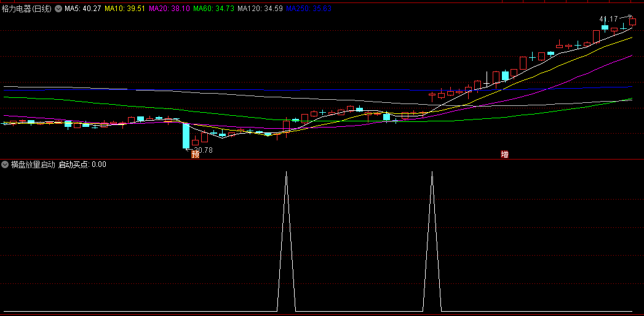This screenshot has width=644, height=316.
Task: Expand the 横盘放量启动 indicator dropdown arrow
Action: coord(5,164)
